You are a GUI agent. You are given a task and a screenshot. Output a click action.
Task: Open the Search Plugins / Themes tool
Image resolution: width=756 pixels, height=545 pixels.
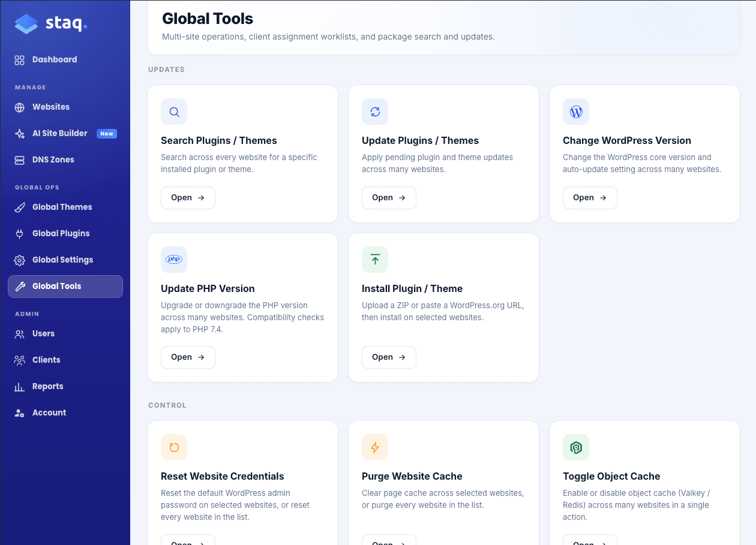click(x=188, y=198)
